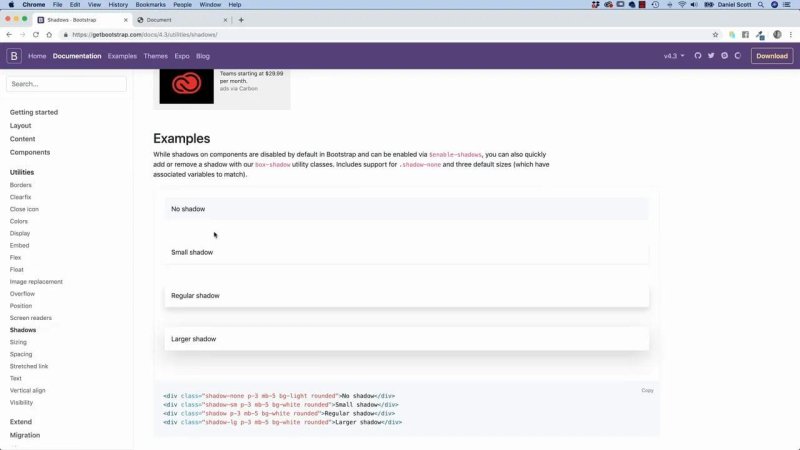Open Themes in navbar

pos(156,56)
